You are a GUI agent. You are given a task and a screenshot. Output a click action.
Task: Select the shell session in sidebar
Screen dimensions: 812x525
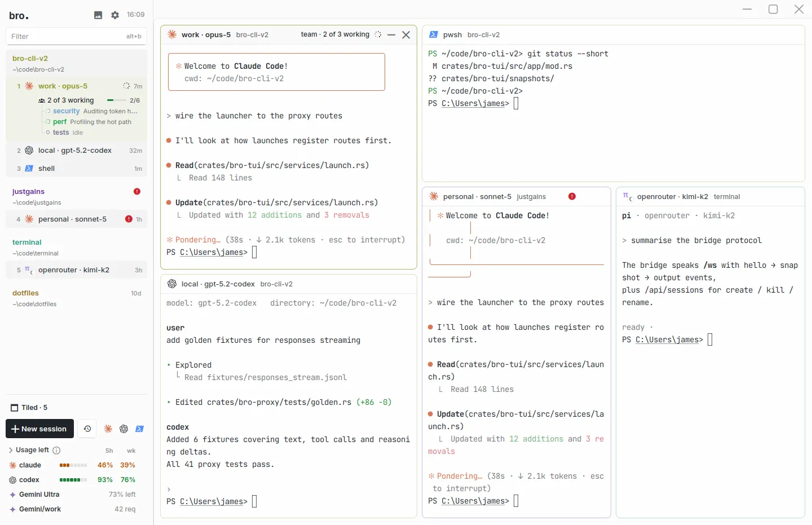pyautogui.click(x=77, y=169)
